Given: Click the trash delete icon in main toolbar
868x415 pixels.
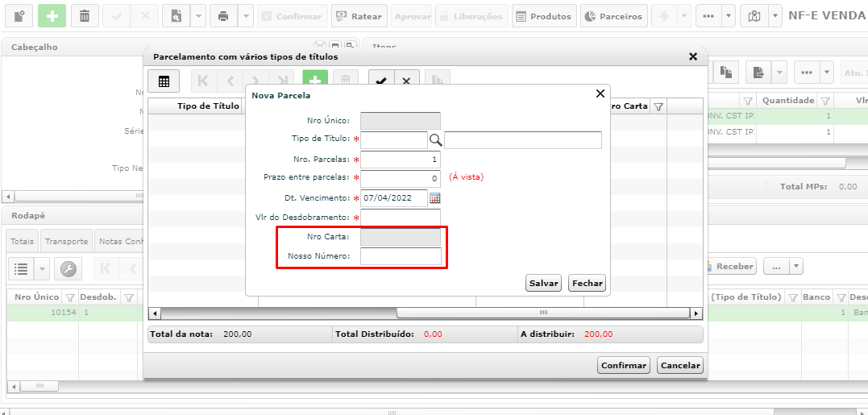Looking at the screenshot, I should pyautogui.click(x=84, y=16).
